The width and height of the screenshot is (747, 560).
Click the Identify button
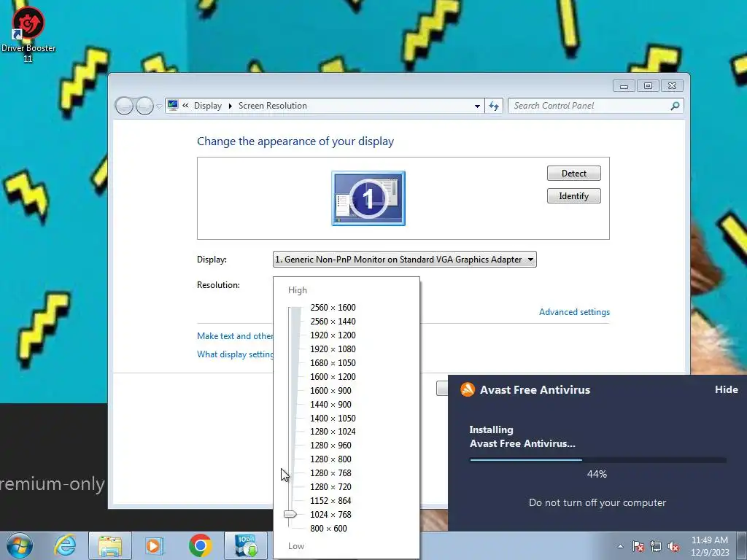tap(573, 196)
